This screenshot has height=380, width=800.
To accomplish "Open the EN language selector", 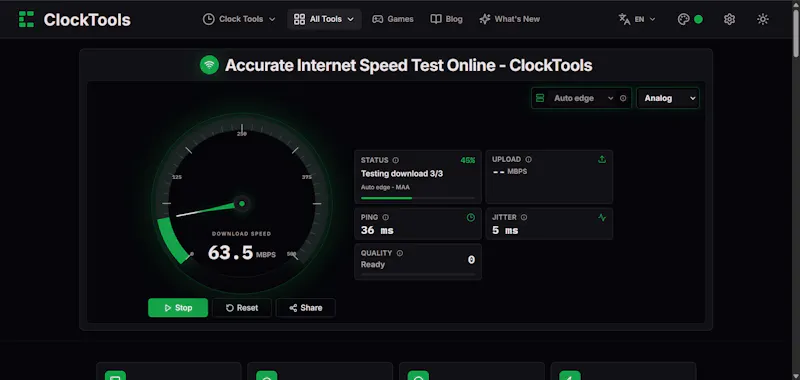I will (x=637, y=19).
